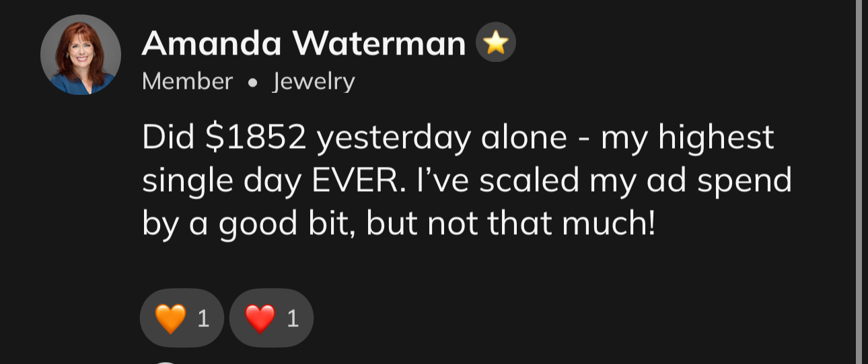Click the Amanda Waterman name link
This screenshot has height=364, width=868.
[x=303, y=44]
